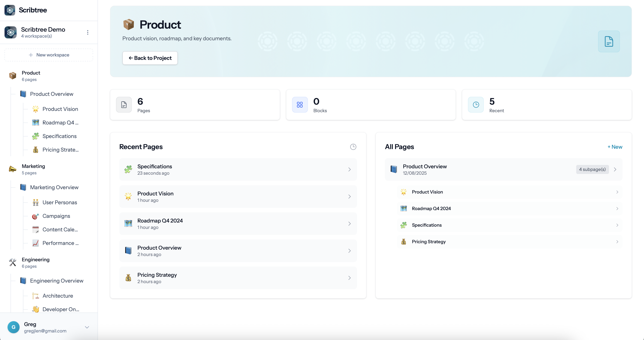Viewport: 644px width, 340px height.
Task: Click chevron on Product Overview recent row
Action: point(349,251)
